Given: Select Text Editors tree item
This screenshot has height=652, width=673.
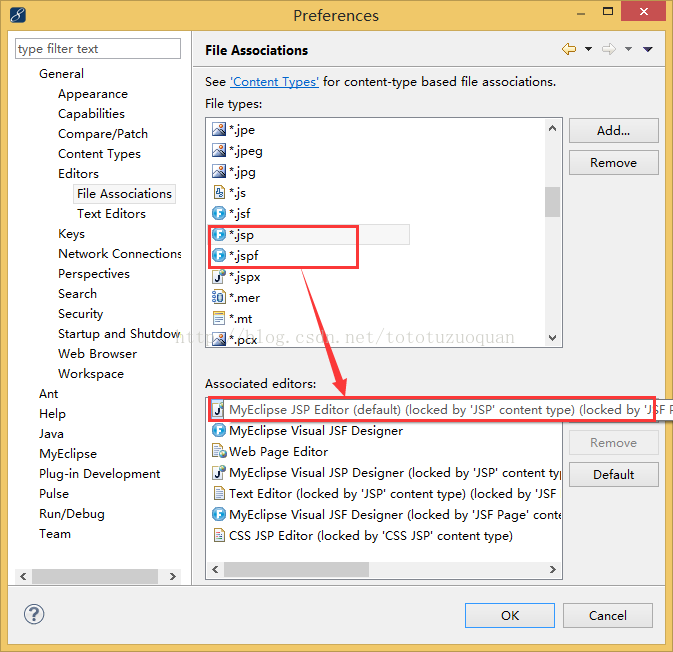Looking at the screenshot, I should (111, 213).
